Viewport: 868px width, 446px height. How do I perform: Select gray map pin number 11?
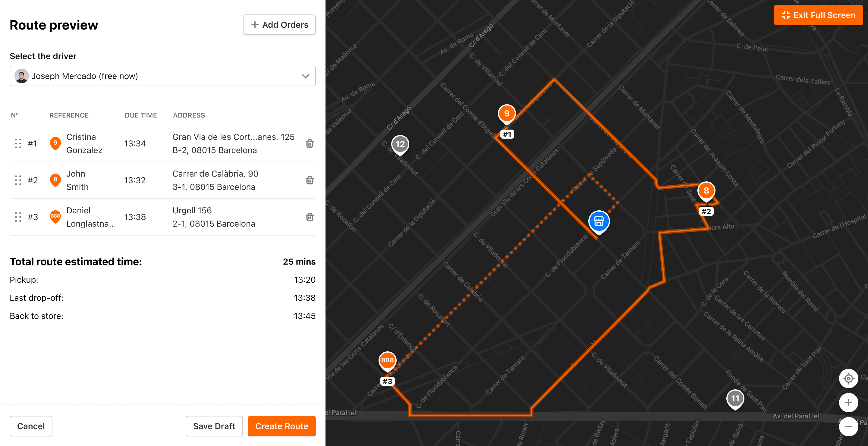(x=735, y=399)
